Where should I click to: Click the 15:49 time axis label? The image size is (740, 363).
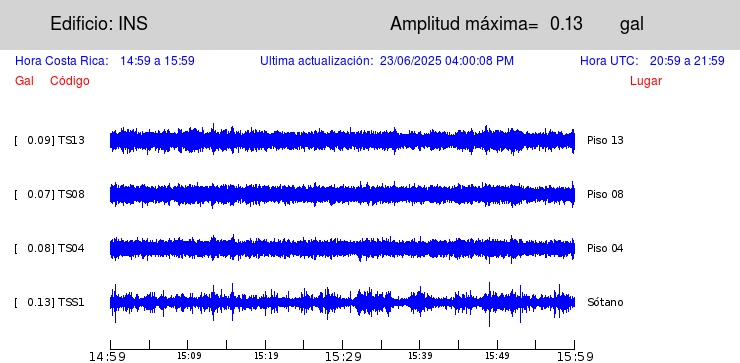pos(497,356)
